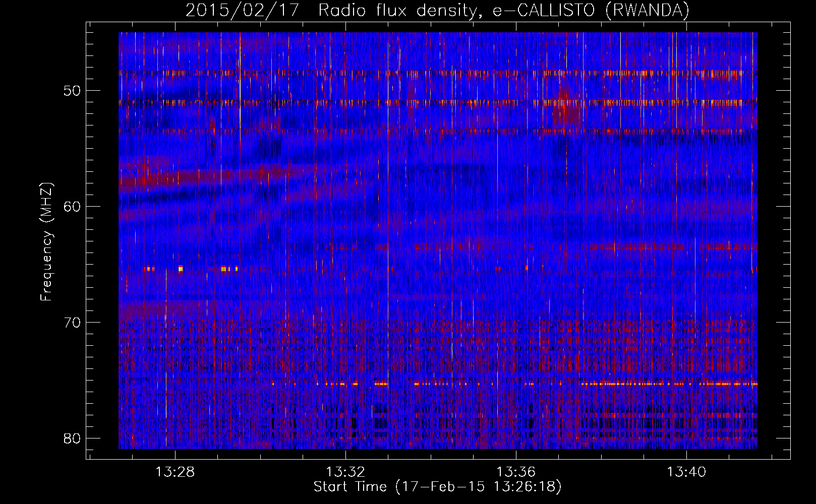Click the 13:28 time tick label
The width and height of the screenshot is (816, 504).
coord(175,472)
